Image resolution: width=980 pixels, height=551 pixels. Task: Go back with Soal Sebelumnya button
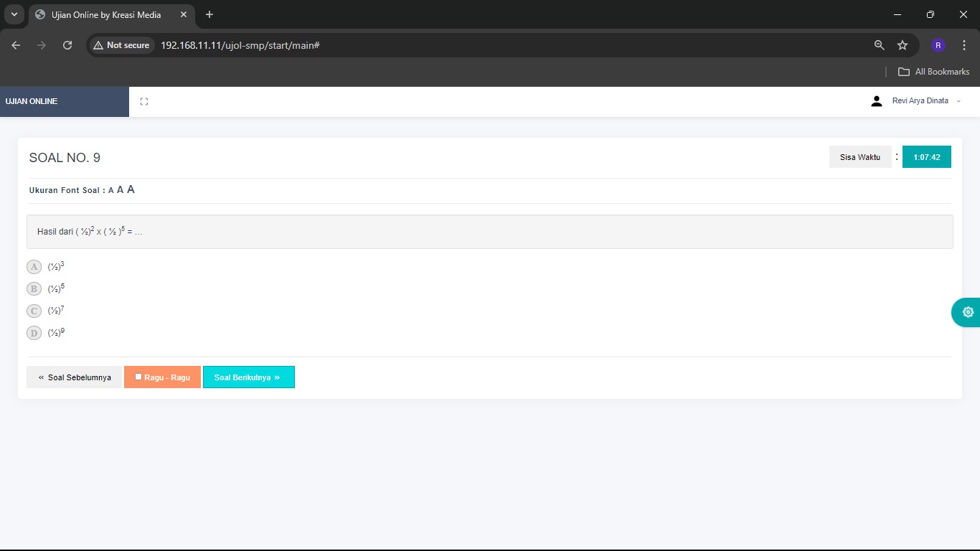(x=74, y=377)
